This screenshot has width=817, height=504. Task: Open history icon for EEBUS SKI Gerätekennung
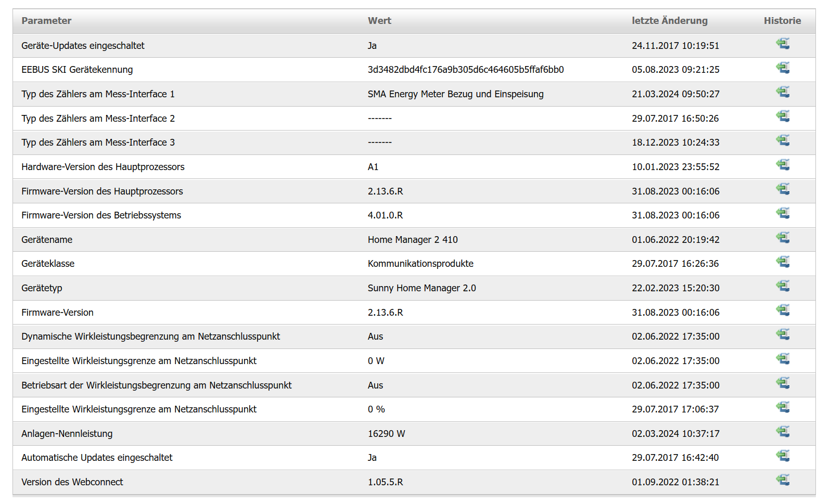pos(783,68)
